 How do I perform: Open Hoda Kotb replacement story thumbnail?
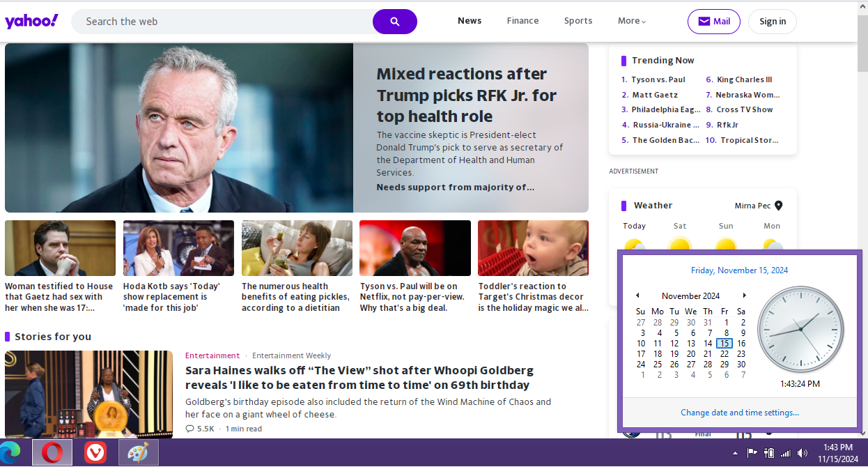point(178,248)
